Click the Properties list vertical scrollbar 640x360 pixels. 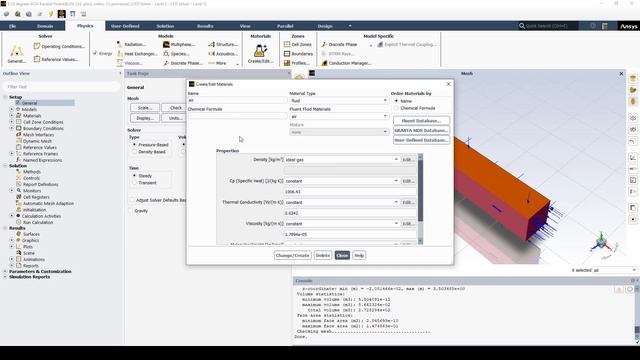pos(420,199)
